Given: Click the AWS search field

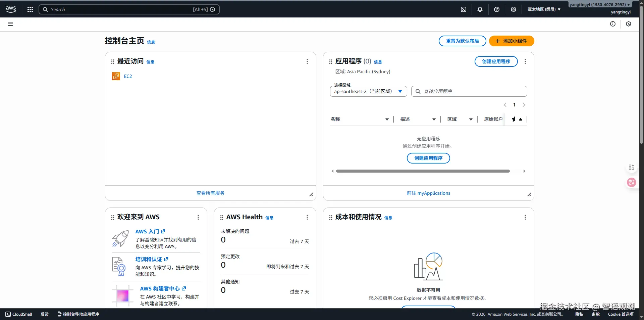Looking at the screenshot, I should tap(129, 9).
